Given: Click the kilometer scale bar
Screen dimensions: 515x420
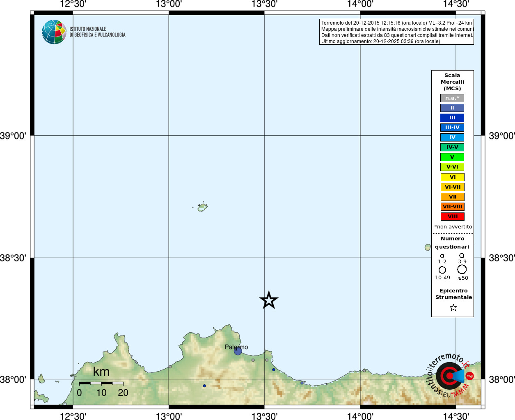Looking at the screenshot, I should tap(101, 383).
